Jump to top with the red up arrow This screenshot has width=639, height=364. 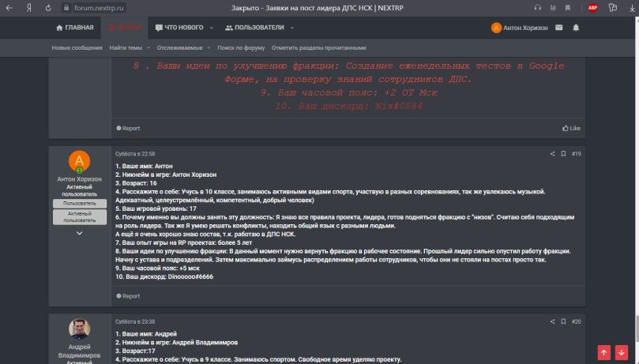click(x=604, y=353)
